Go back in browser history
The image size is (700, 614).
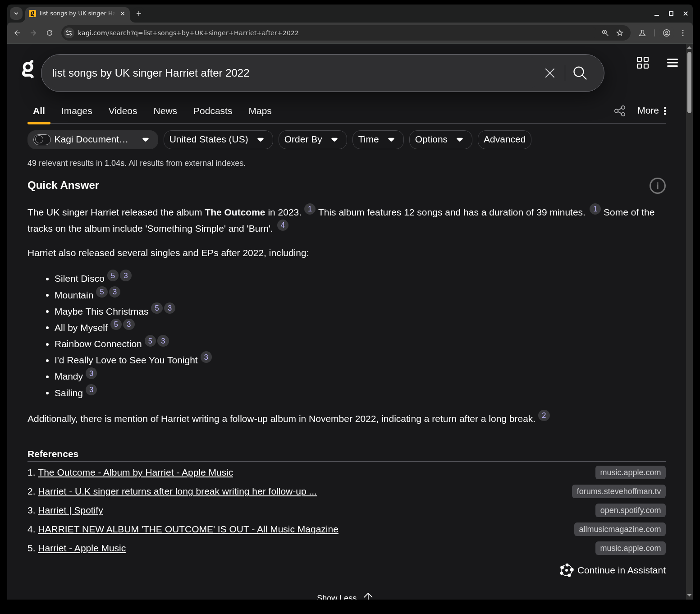point(17,33)
